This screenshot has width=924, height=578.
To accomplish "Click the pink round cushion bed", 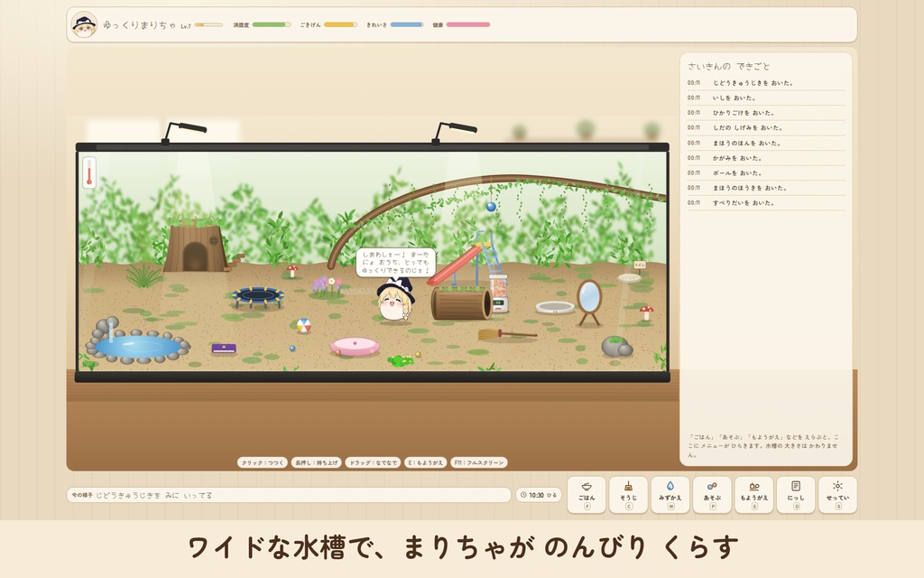I will (355, 346).
